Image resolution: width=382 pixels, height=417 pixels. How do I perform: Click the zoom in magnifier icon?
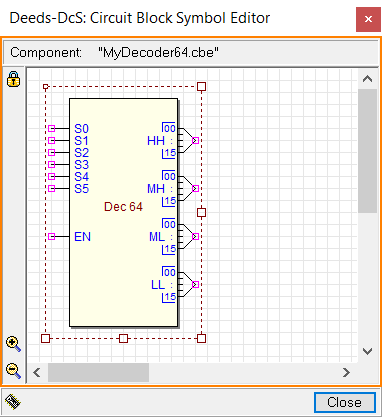pyautogui.click(x=13, y=344)
